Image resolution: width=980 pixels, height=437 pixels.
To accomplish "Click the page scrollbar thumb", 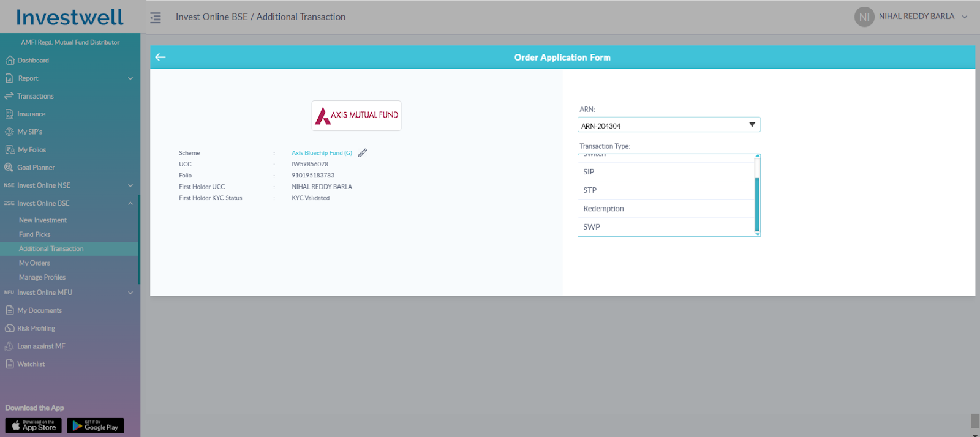I will click(975, 421).
